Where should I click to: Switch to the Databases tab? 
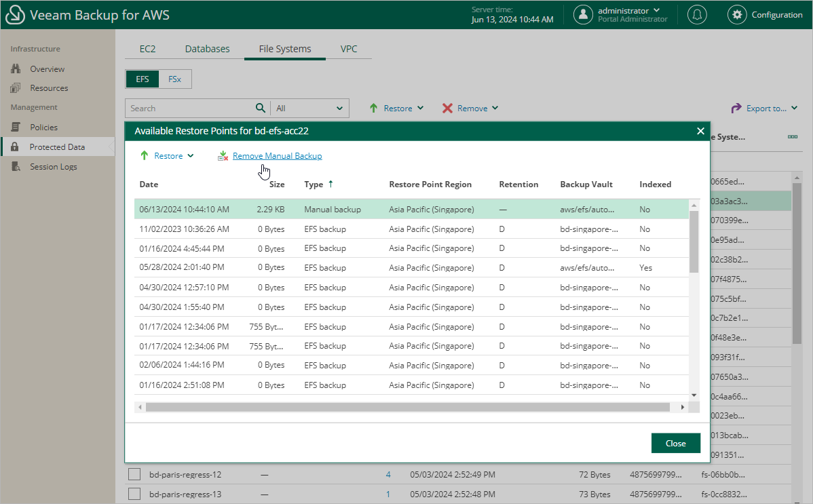pyautogui.click(x=208, y=49)
